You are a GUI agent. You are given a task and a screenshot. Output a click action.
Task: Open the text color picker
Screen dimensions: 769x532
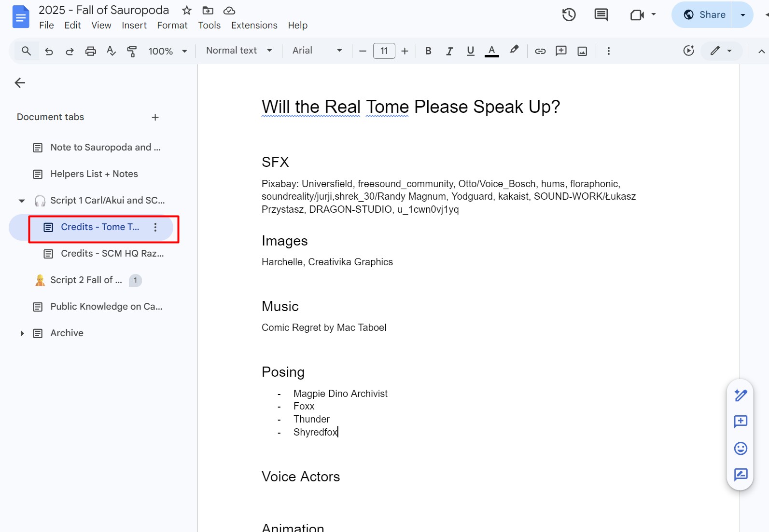(x=491, y=51)
